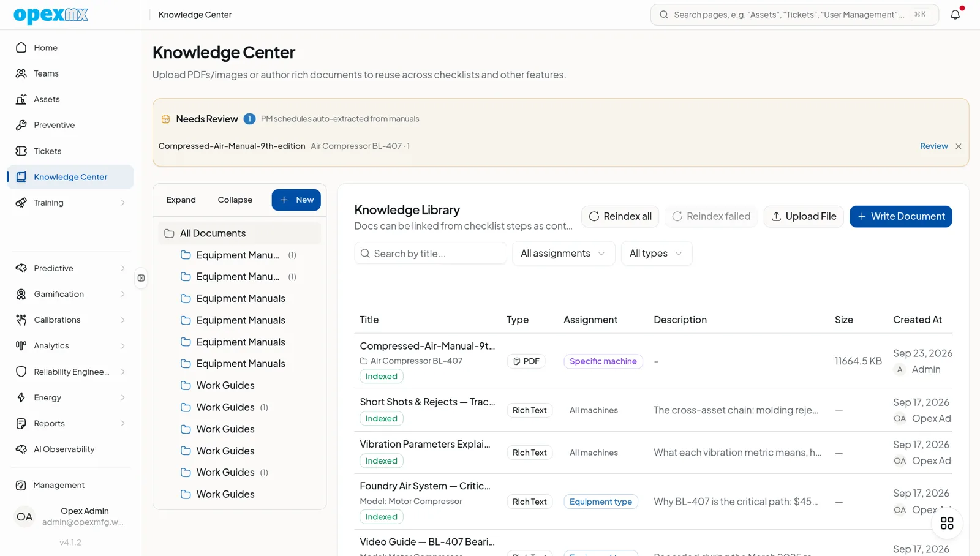980x556 pixels.
Task: Focus the global search pages field
Action: (794, 14)
